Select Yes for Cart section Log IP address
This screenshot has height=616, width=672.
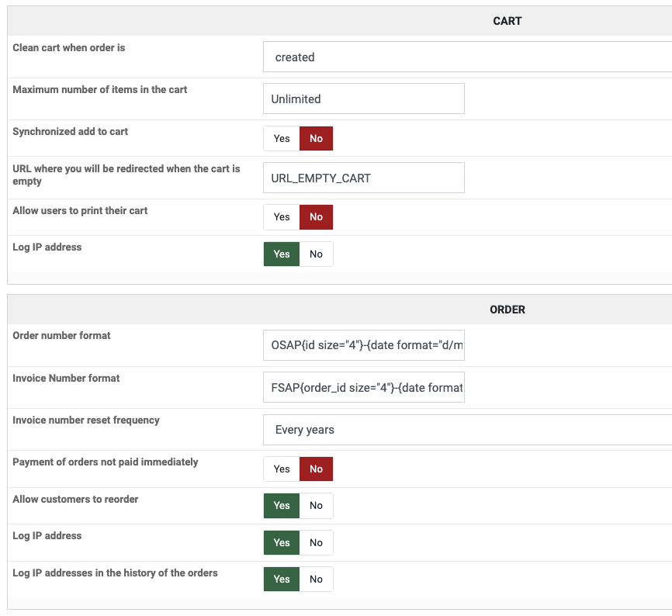click(282, 254)
